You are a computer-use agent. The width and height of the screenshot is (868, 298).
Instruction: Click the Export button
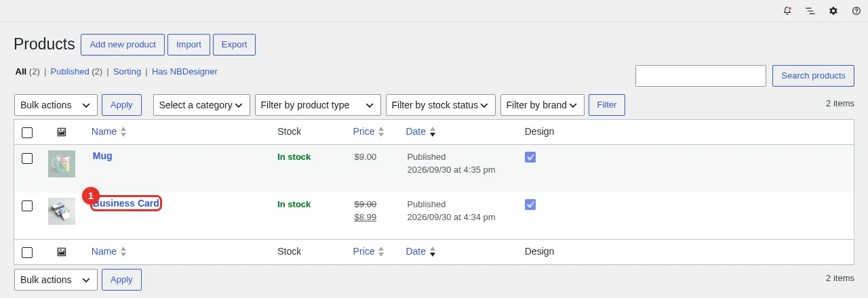234,45
